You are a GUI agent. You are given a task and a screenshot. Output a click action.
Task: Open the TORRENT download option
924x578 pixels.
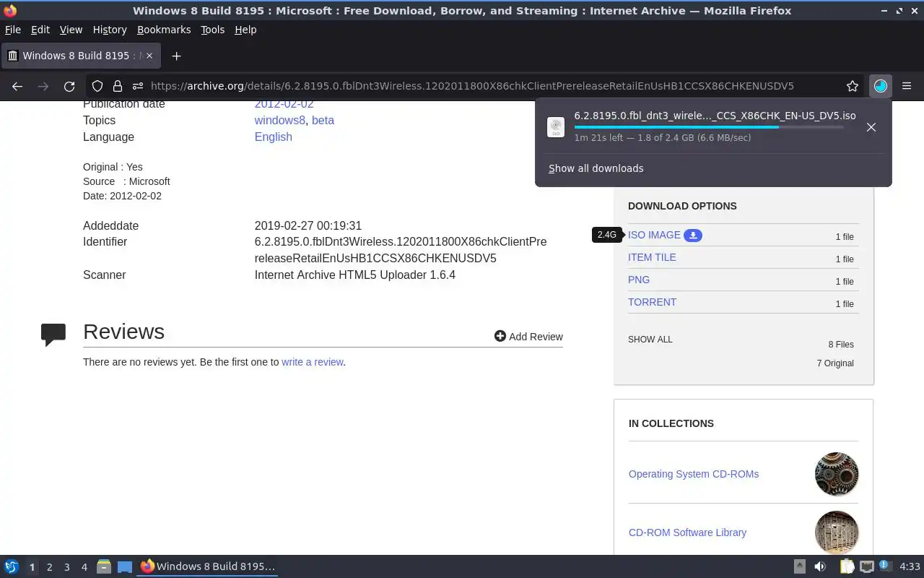point(652,302)
